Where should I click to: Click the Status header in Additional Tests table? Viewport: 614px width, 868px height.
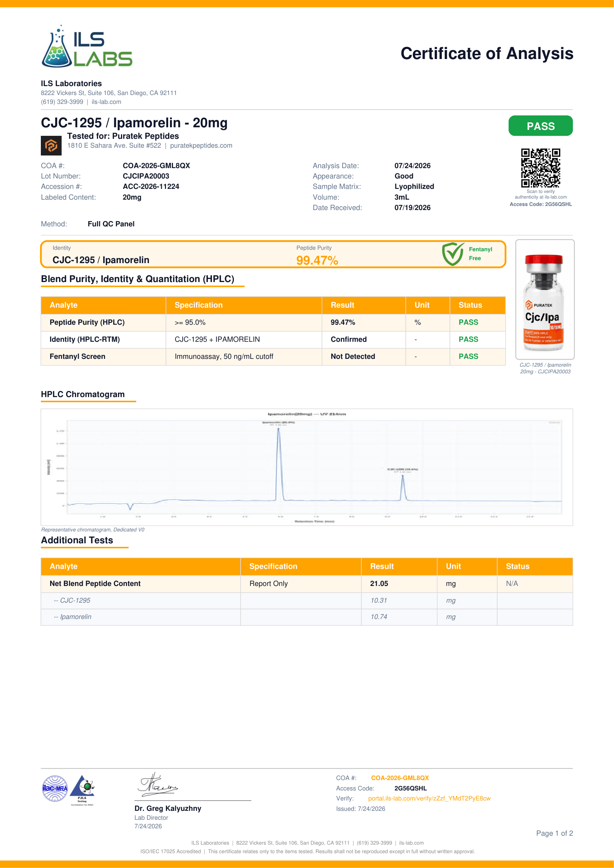click(517, 566)
